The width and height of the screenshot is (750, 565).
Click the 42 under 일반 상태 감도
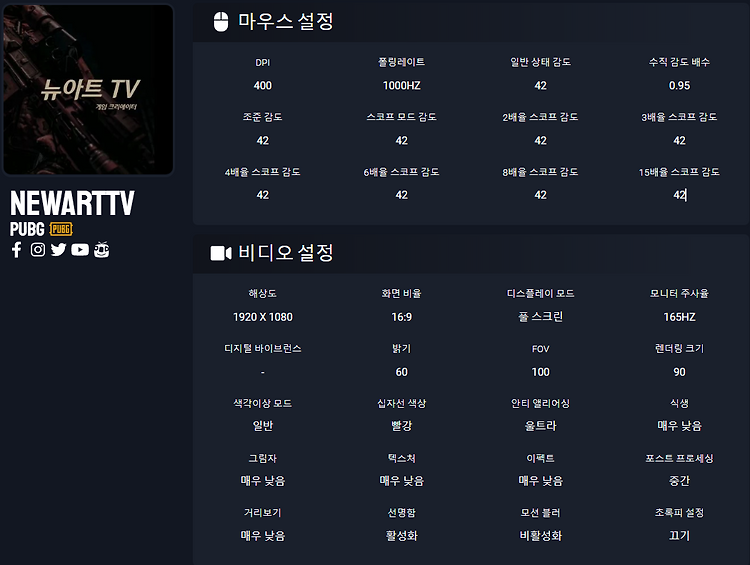click(x=540, y=86)
